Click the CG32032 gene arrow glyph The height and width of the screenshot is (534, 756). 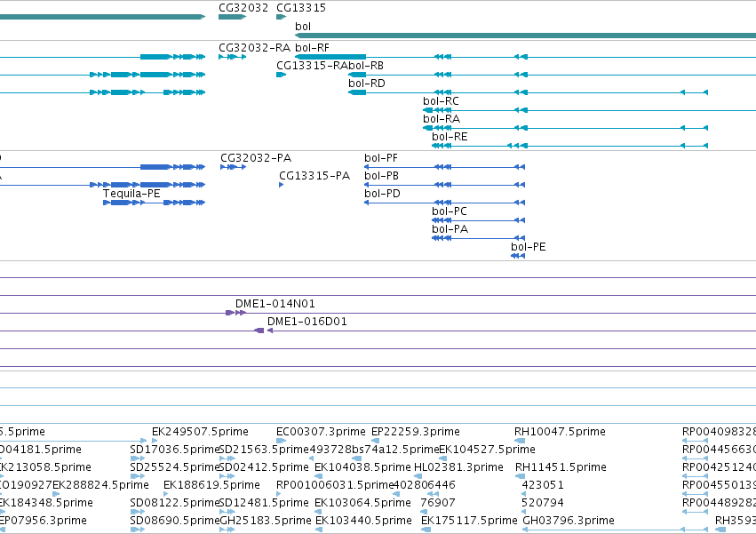pyautogui.click(x=232, y=17)
